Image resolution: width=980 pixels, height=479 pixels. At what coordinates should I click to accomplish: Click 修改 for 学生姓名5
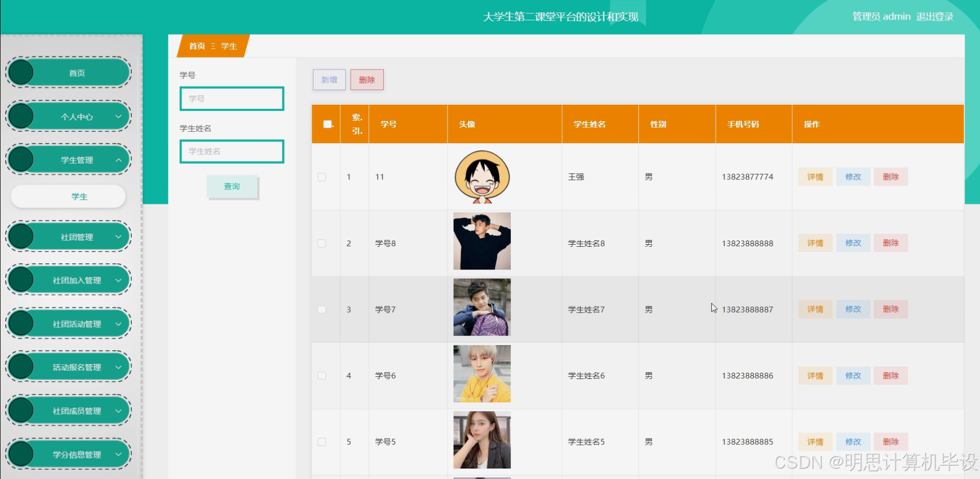853,442
